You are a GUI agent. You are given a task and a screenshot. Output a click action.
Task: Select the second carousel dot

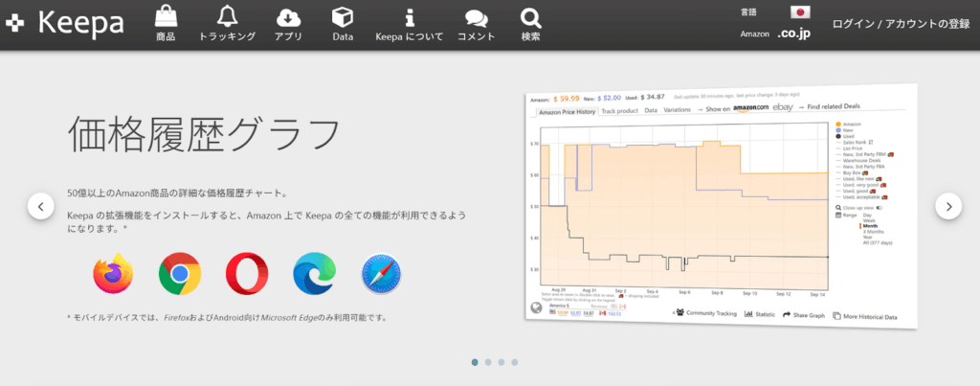pyautogui.click(x=488, y=362)
